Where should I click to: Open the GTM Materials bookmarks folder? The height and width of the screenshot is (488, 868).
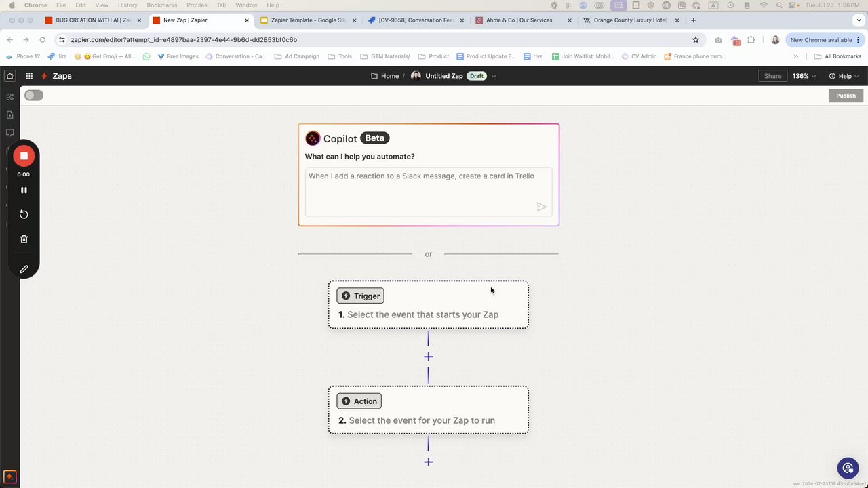click(384, 56)
